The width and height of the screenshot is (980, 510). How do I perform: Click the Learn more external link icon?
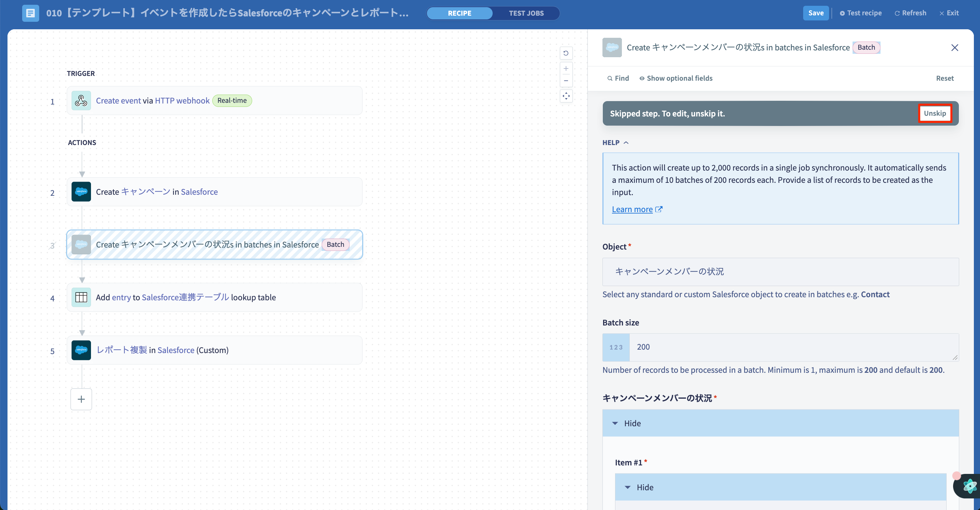[x=659, y=209]
